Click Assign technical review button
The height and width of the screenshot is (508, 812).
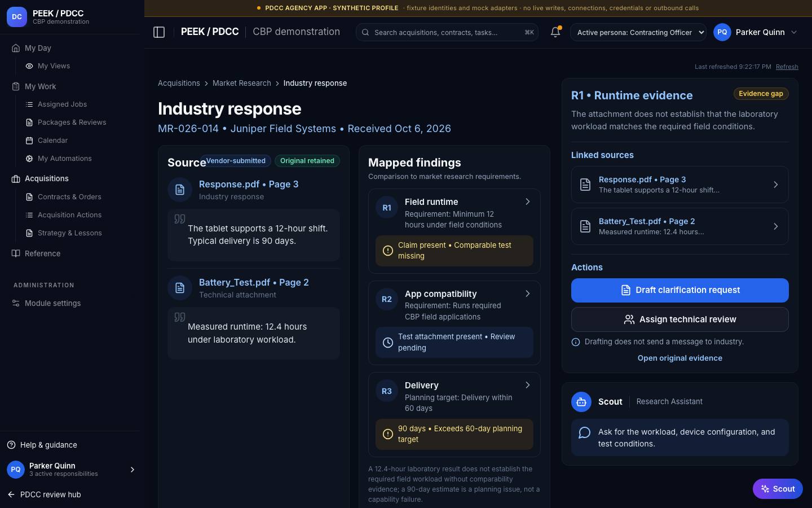coord(680,319)
